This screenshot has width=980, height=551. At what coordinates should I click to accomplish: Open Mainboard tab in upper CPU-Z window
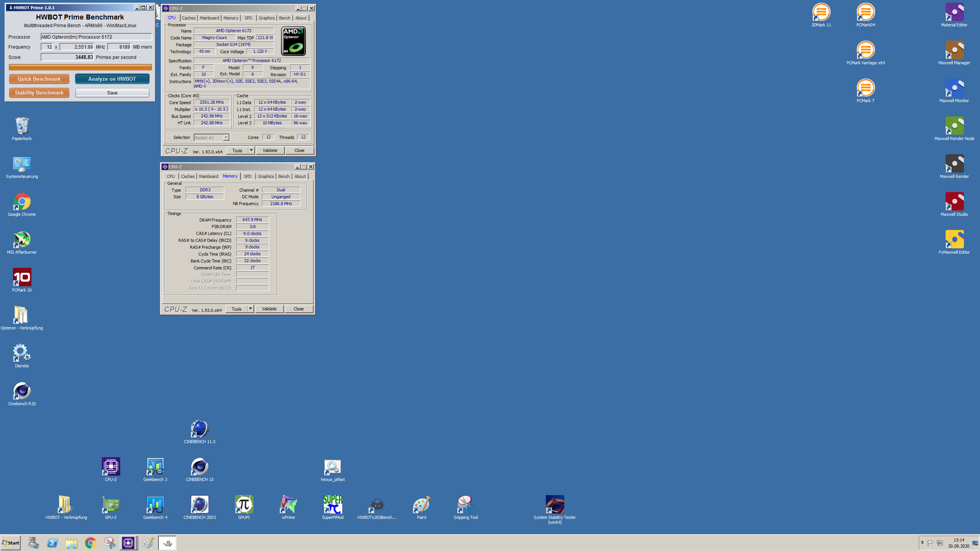click(x=209, y=18)
